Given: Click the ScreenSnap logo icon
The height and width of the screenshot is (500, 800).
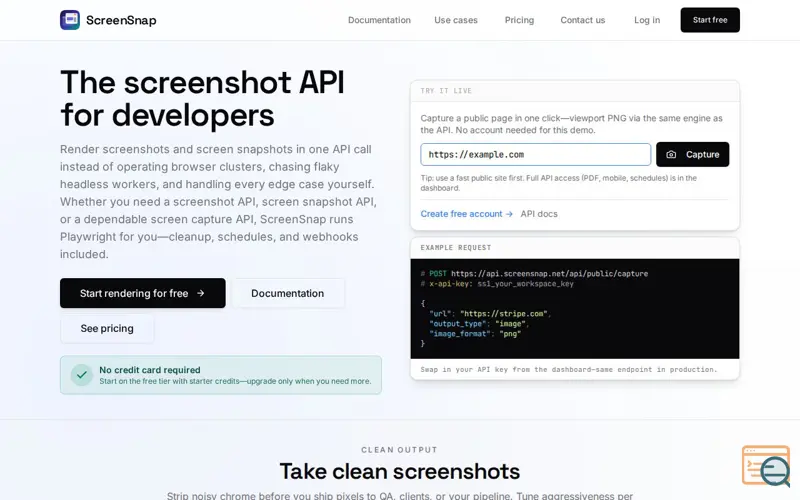Looking at the screenshot, I should click(x=70, y=20).
